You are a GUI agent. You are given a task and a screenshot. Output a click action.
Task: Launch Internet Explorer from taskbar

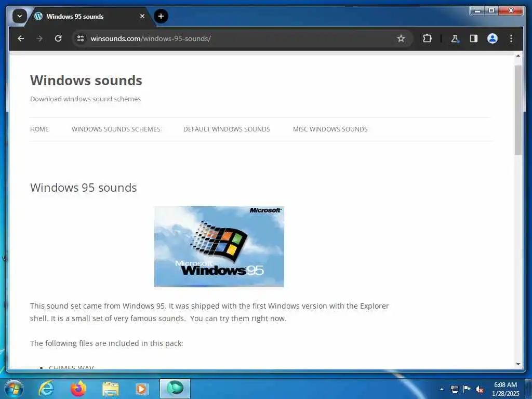(46, 389)
